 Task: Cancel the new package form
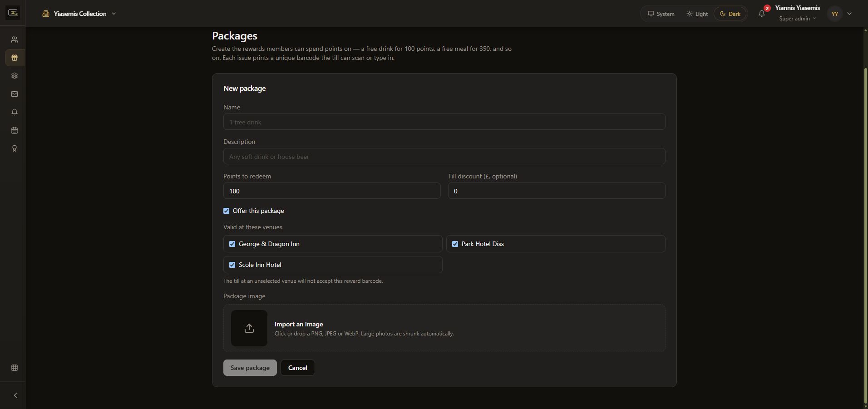pos(298,368)
